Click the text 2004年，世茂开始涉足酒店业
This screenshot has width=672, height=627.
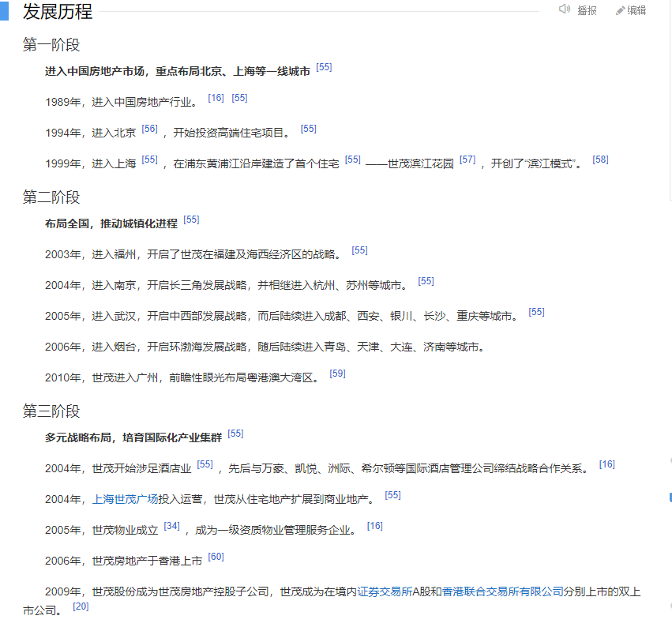coord(118,469)
